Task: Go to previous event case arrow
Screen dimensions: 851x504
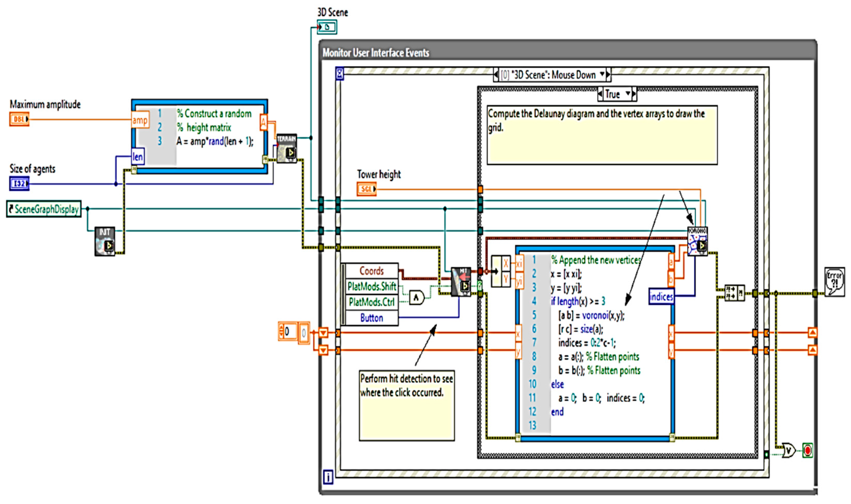Action: [496, 75]
